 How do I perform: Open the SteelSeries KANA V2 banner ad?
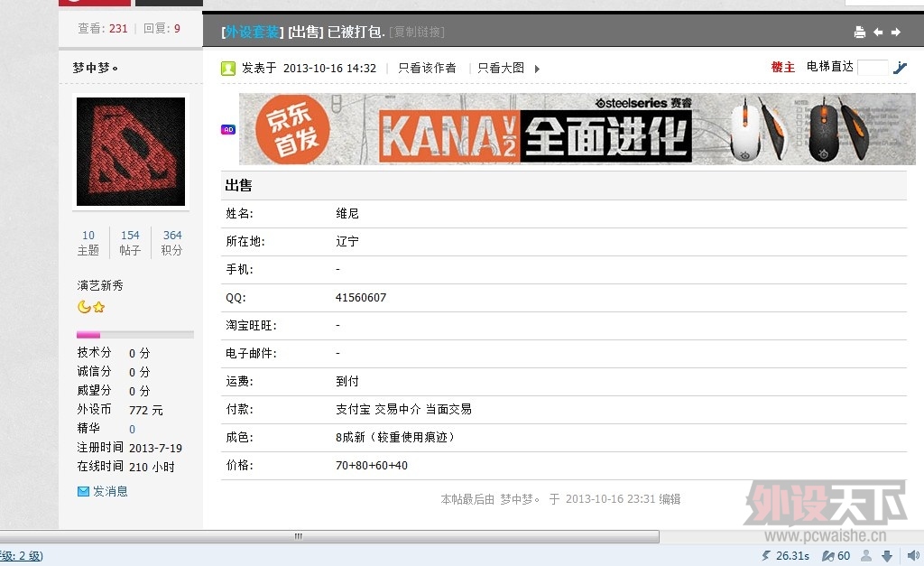pos(577,128)
